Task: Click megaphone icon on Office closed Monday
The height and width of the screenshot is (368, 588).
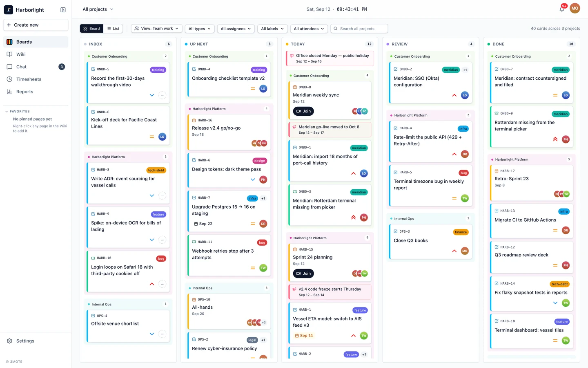Action: [292, 56]
